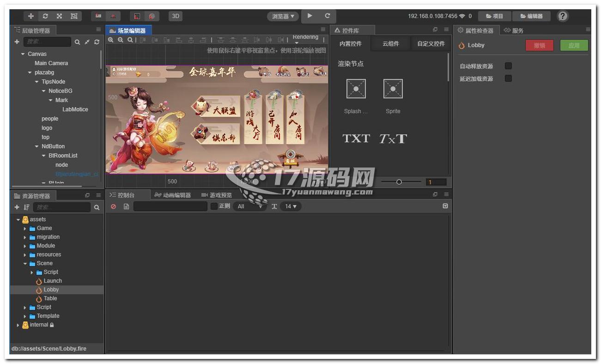Select the scale transform tool
Screen dimensions: 601x364
tap(59, 16)
